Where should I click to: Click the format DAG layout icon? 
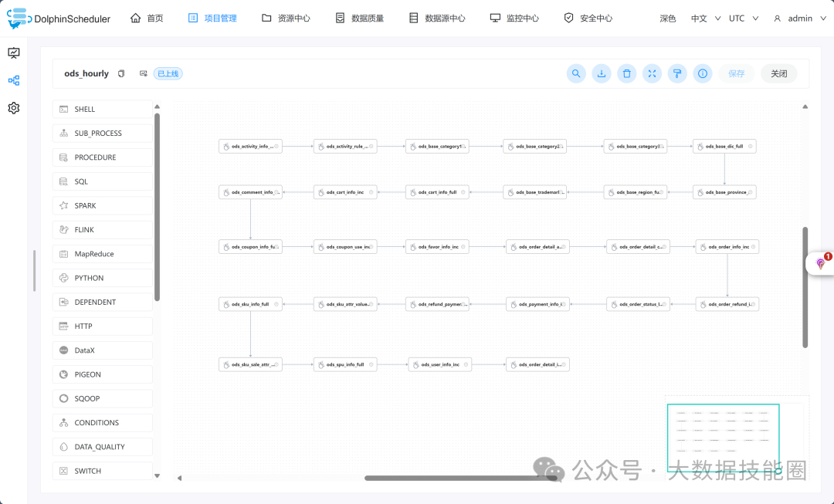click(677, 73)
